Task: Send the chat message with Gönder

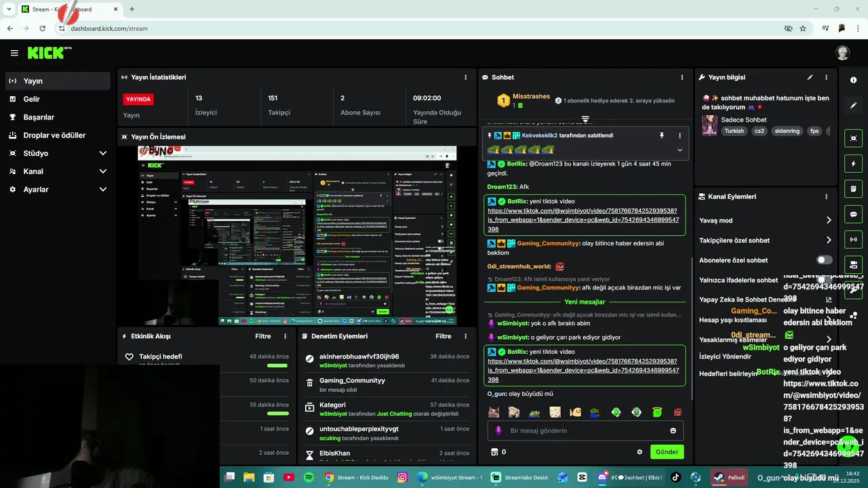Action: 667,452
